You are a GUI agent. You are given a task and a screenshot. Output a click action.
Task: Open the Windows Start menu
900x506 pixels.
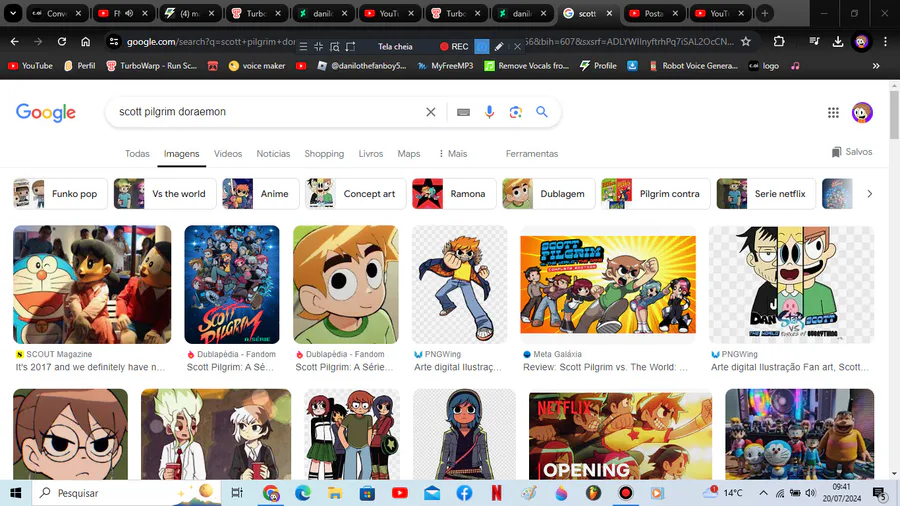(x=15, y=493)
